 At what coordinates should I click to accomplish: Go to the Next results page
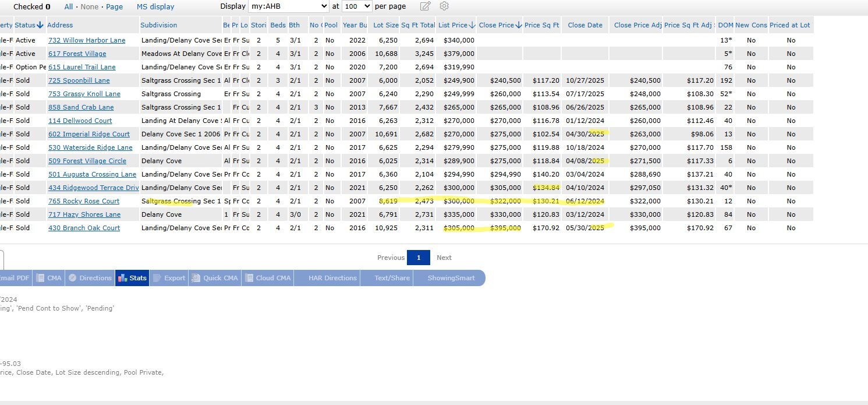point(444,258)
